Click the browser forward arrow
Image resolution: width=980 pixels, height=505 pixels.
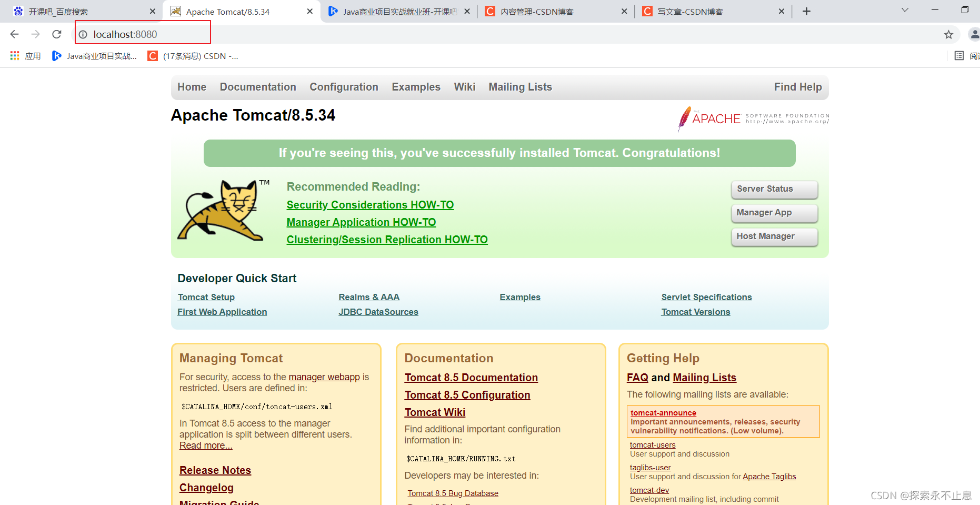tap(35, 34)
